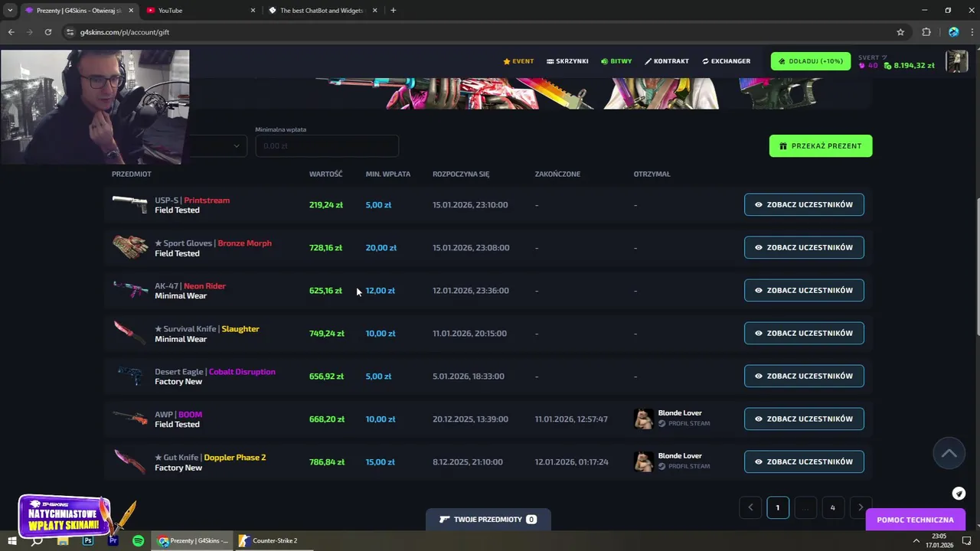View participants for Gut Knife Doppler Phase 2
This screenshot has width=980, height=551.
pyautogui.click(x=804, y=461)
